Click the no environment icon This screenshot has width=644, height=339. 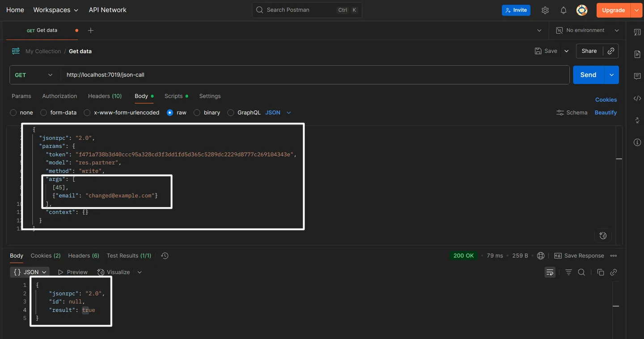click(x=559, y=30)
